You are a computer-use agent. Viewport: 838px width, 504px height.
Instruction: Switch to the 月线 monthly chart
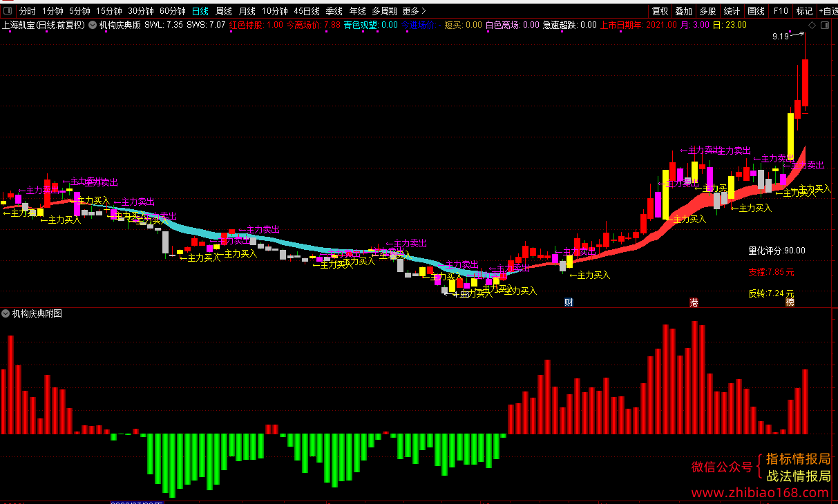247,11
